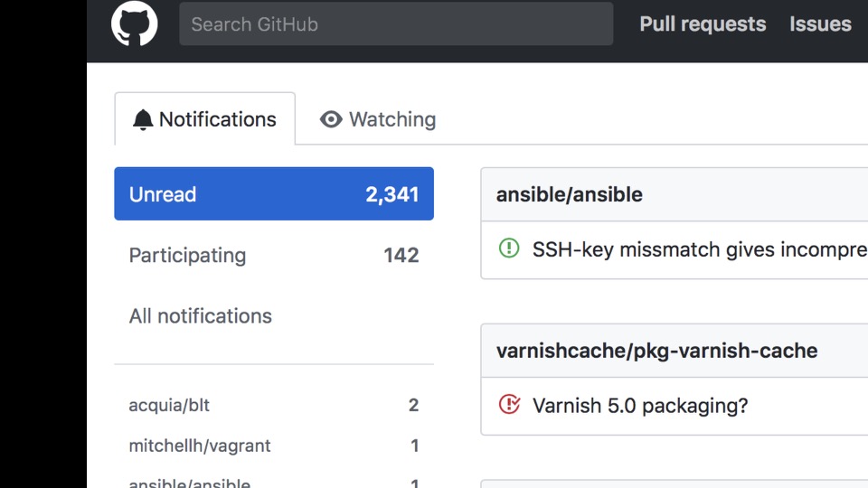Image resolution: width=868 pixels, height=488 pixels.
Task: Click the 142 participating count
Action: click(401, 255)
